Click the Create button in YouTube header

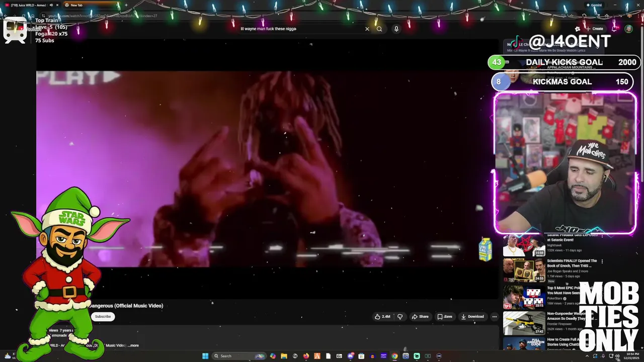click(x=594, y=29)
